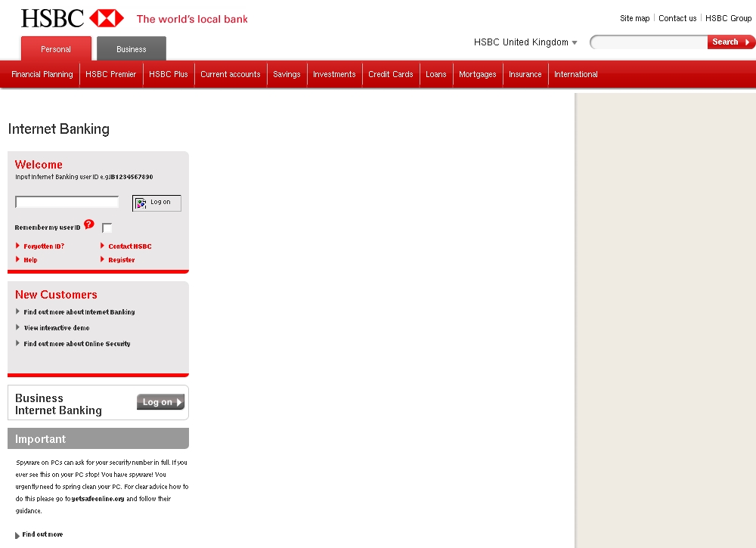Tick the Remember my user ID checkbox
Image resolution: width=756 pixels, height=548 pixels.
tap(107, 228)
